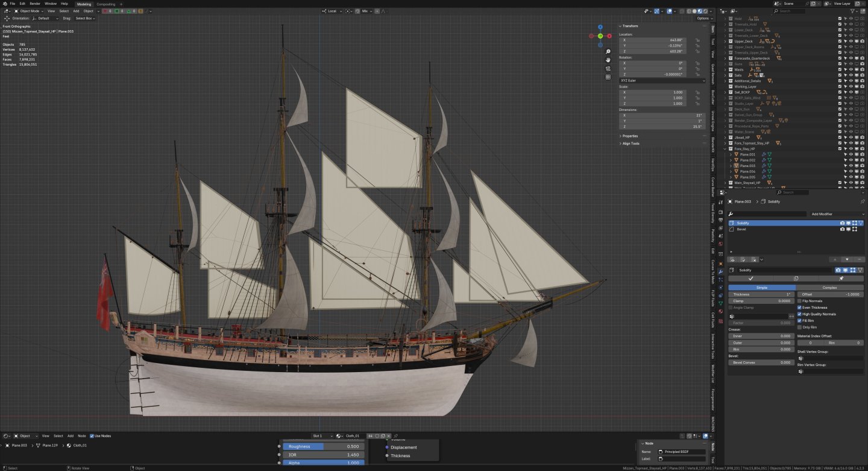Click the zoom magnifier viewport icon
This screenshot has height=471, width=868.
coord(608,51)
